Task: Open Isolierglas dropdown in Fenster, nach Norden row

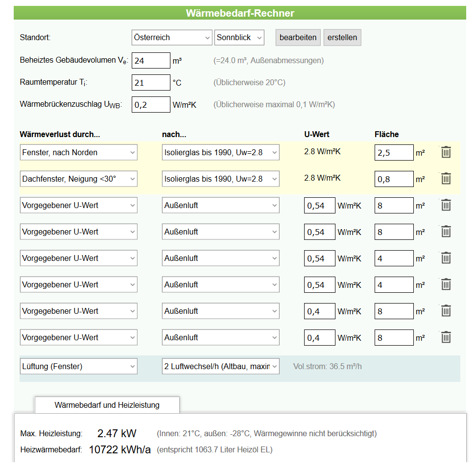Action: coord(221,152)
